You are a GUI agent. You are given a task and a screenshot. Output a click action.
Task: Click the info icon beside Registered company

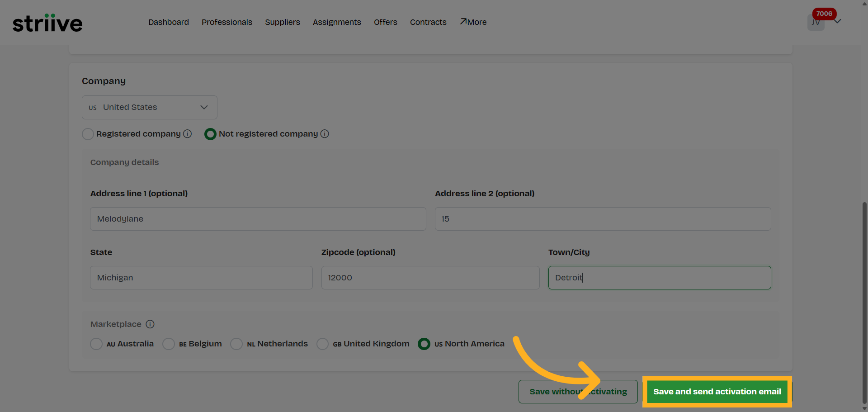click(187, 134)
